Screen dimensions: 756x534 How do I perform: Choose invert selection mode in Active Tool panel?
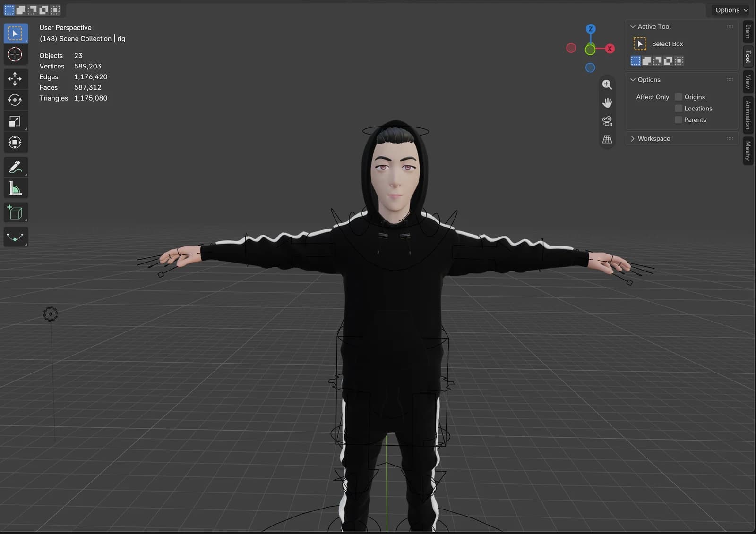(668, 60)
